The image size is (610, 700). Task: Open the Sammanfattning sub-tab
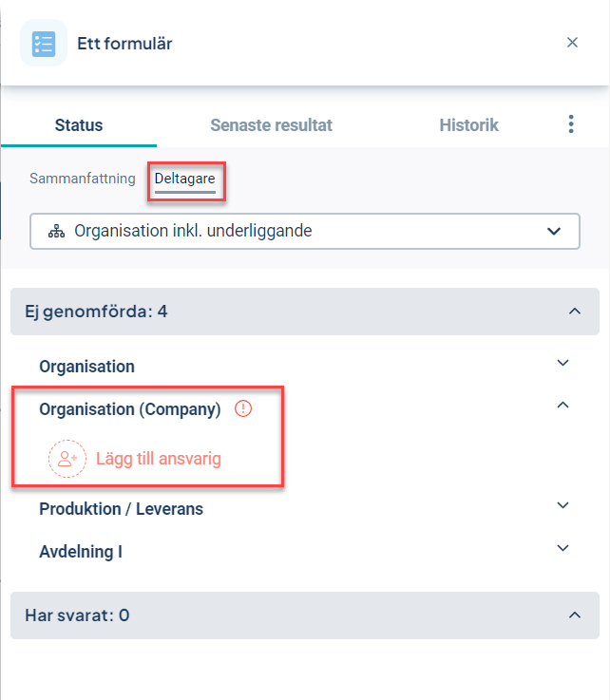[x=82, y=179]
